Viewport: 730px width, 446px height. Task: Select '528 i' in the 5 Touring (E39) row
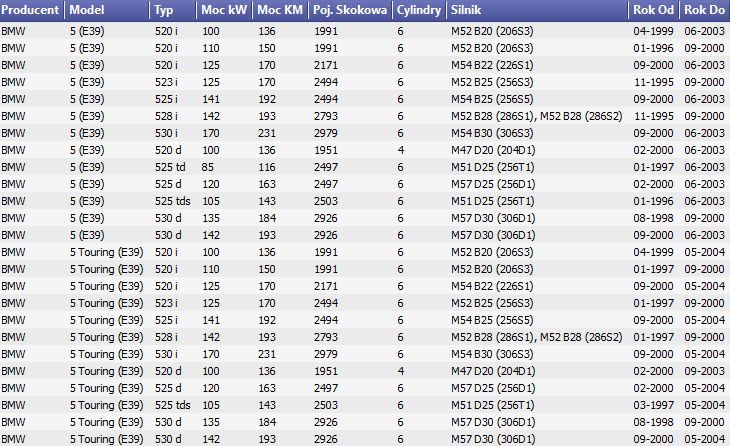point(166,337)
